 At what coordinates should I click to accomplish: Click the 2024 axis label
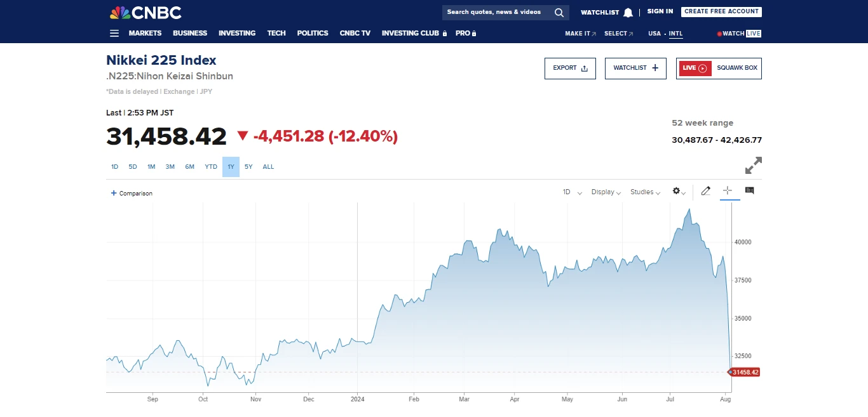point(357,399)
